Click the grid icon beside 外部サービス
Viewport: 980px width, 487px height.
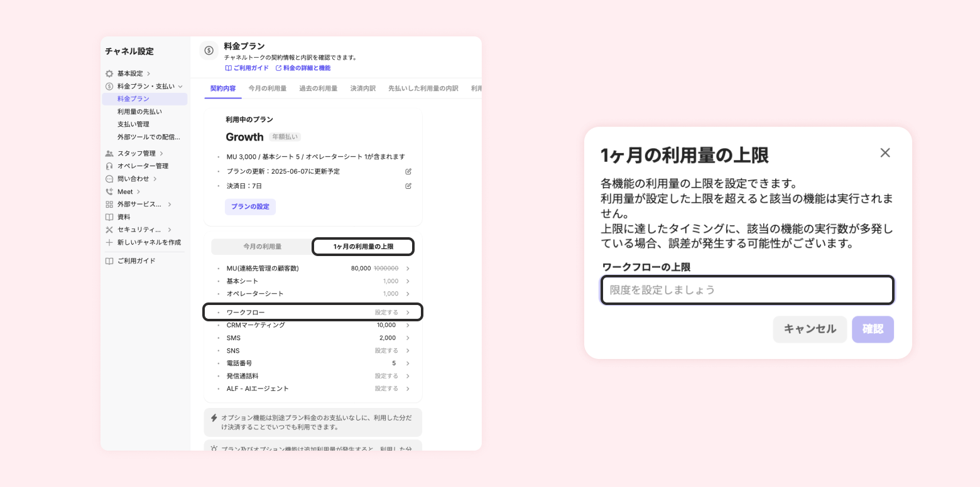click(109, 204)
